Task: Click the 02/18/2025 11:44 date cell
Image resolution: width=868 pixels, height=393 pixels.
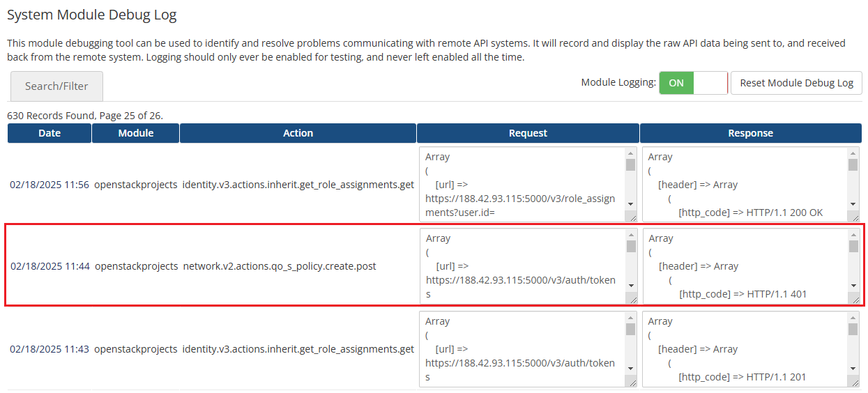Action: [x=50, y=266]
